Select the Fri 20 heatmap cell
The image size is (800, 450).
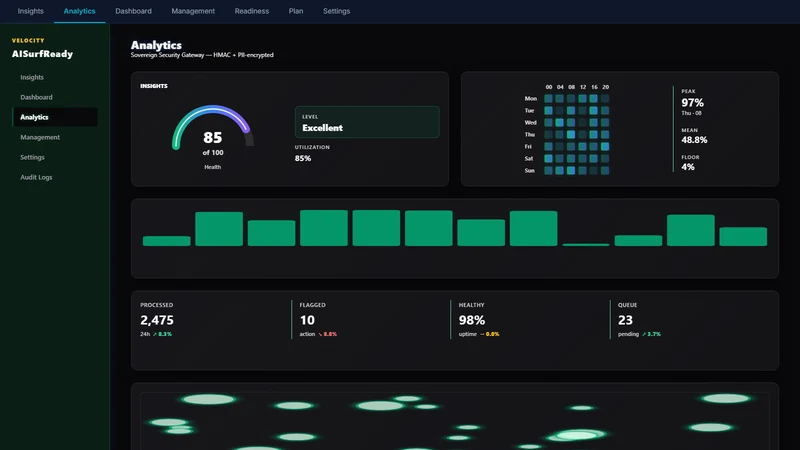605,146
